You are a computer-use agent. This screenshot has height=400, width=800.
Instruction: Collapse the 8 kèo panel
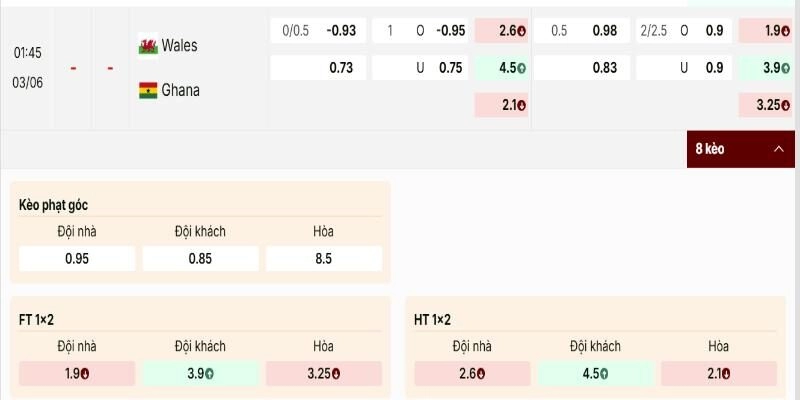[x=741, y=149]
